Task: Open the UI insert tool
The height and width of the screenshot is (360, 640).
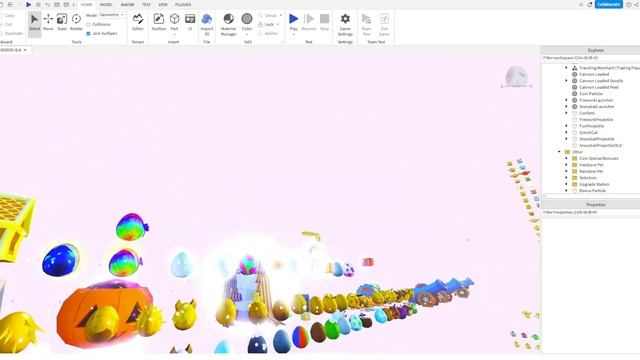Action: tap(190, 22)
